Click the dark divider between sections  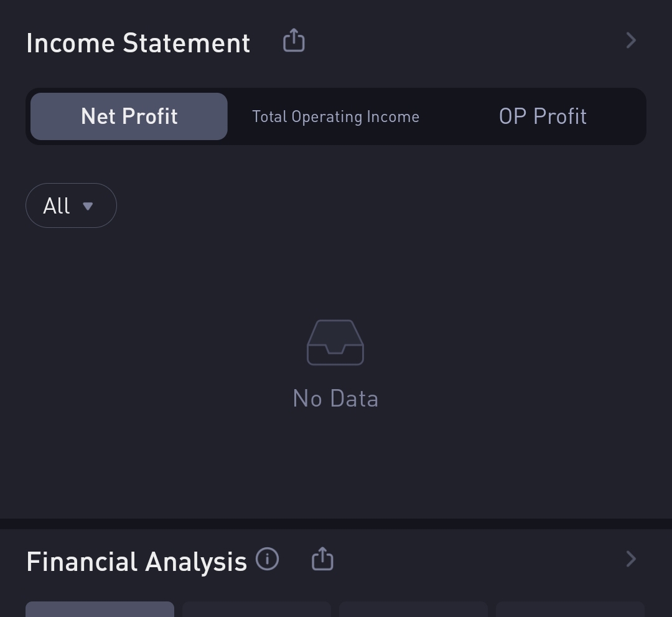point(336,524)
